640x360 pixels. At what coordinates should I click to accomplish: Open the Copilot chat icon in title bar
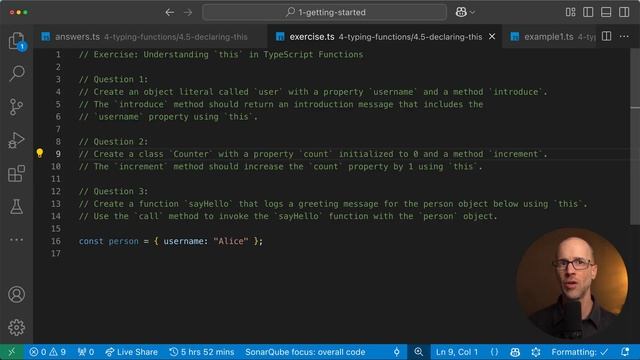461,12
